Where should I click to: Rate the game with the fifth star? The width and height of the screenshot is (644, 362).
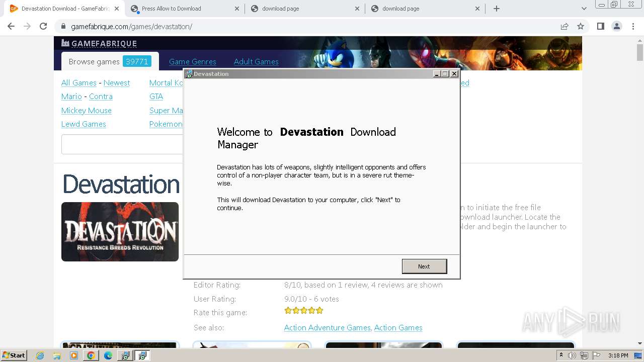pyautogui.click(x=319, y=311)
